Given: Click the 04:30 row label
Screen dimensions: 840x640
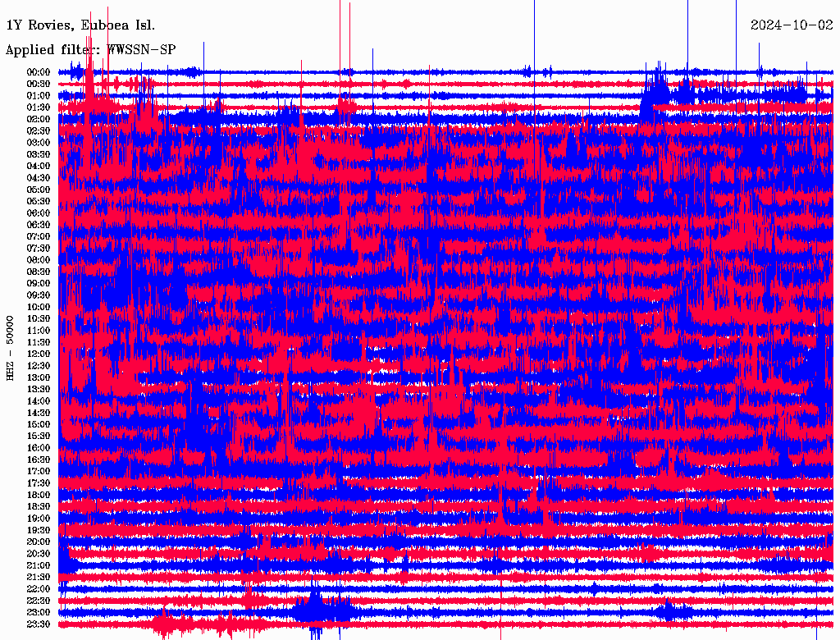Looking at the screenshot, I should (x=39, y=177).
